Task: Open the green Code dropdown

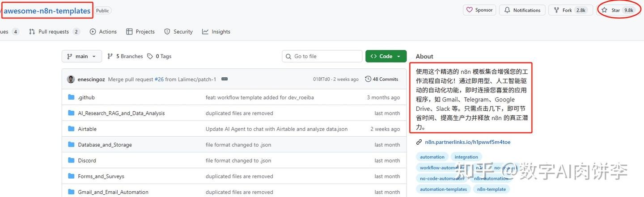Action: click(386, 56)
